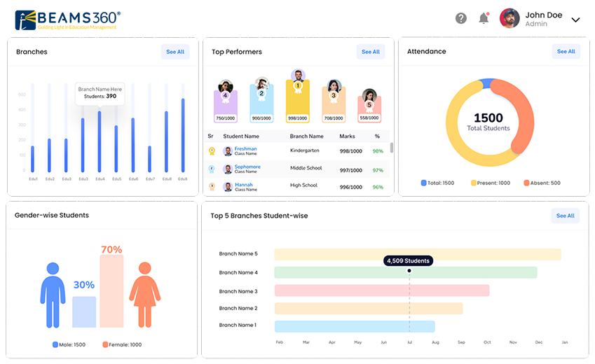595x364 pixels.
Task: Select the rank 1 performer avatar
Action: coord(298,76)
